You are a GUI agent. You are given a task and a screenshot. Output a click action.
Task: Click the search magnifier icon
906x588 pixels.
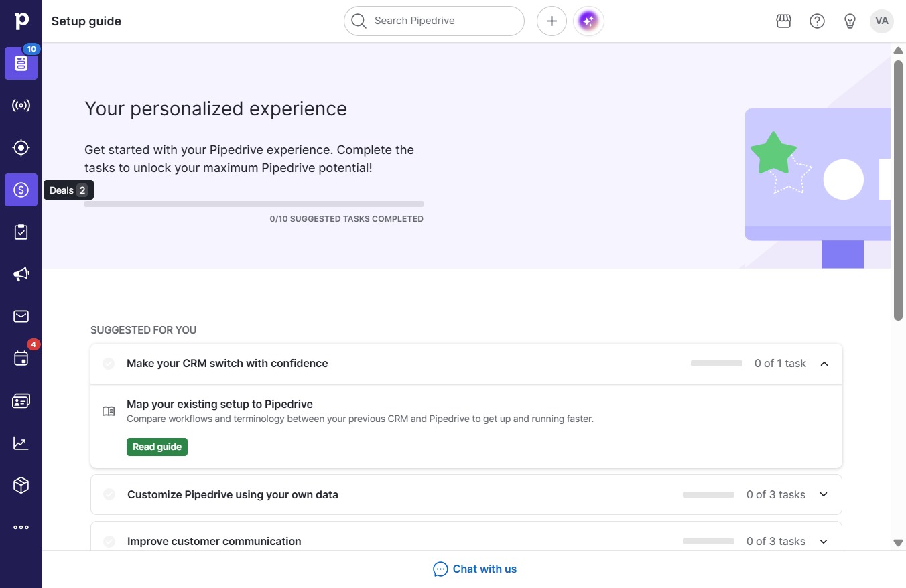(359, 21)
